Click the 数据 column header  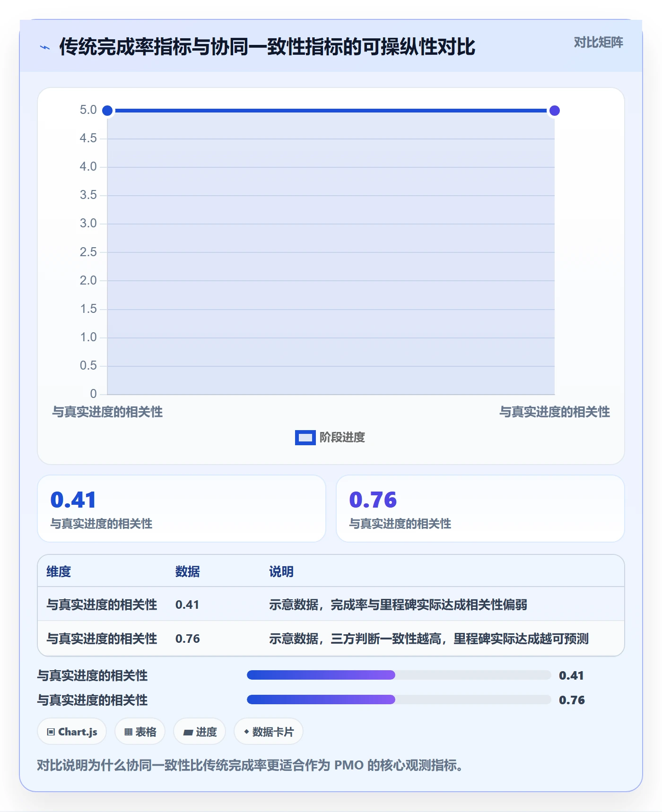(x=188, y=571)
